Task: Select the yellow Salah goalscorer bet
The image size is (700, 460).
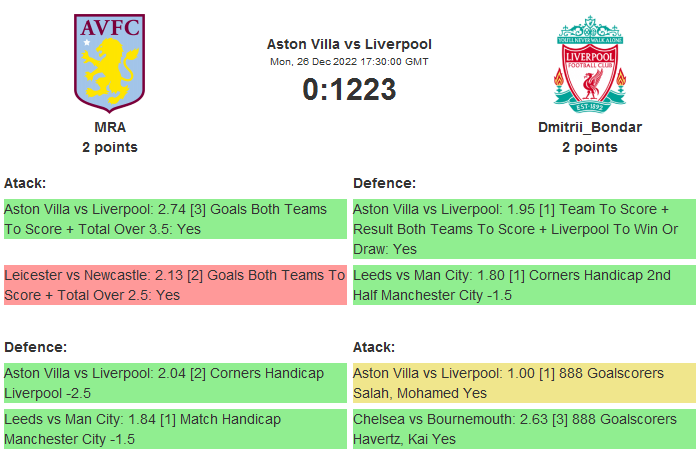Action: (523, 383)
